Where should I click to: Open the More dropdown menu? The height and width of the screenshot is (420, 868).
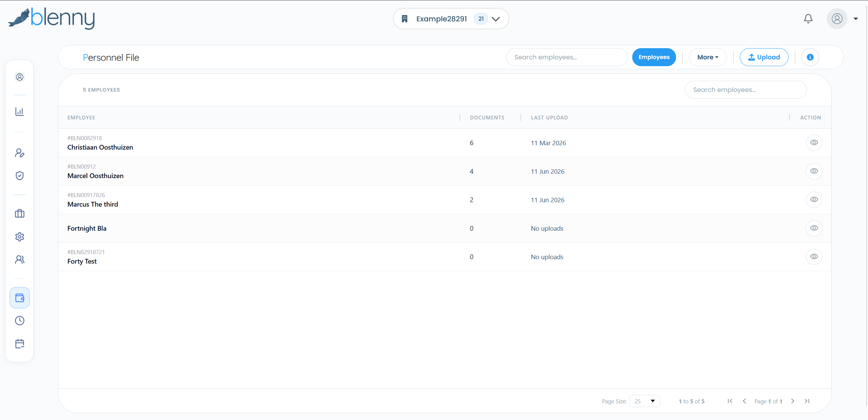coord(708,57)
